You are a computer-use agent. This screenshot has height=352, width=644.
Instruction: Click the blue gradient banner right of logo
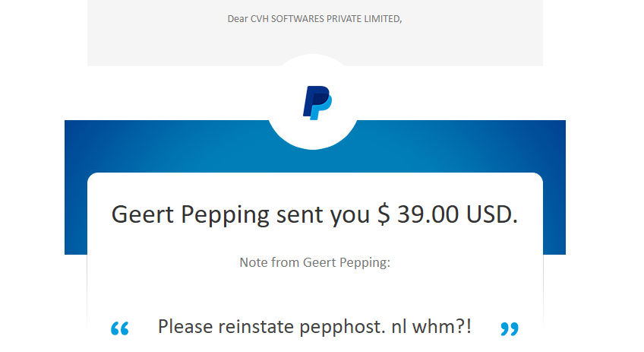pos(462,146)
